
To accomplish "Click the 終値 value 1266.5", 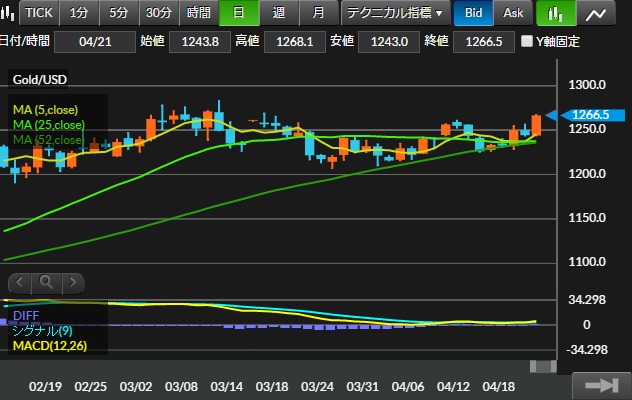I will point(484,42).
